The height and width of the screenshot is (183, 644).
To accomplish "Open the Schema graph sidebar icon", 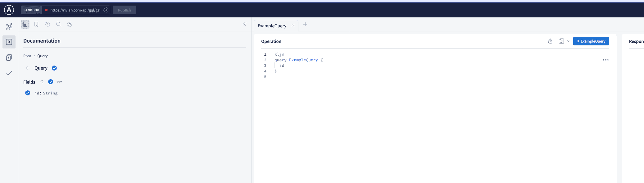I will click(x=9, y=26).
